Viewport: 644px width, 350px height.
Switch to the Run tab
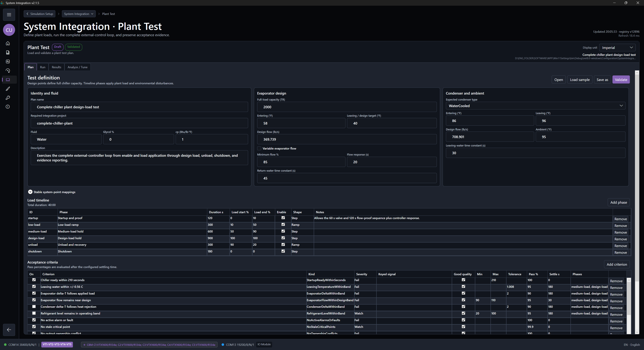[x=43, y=67]
